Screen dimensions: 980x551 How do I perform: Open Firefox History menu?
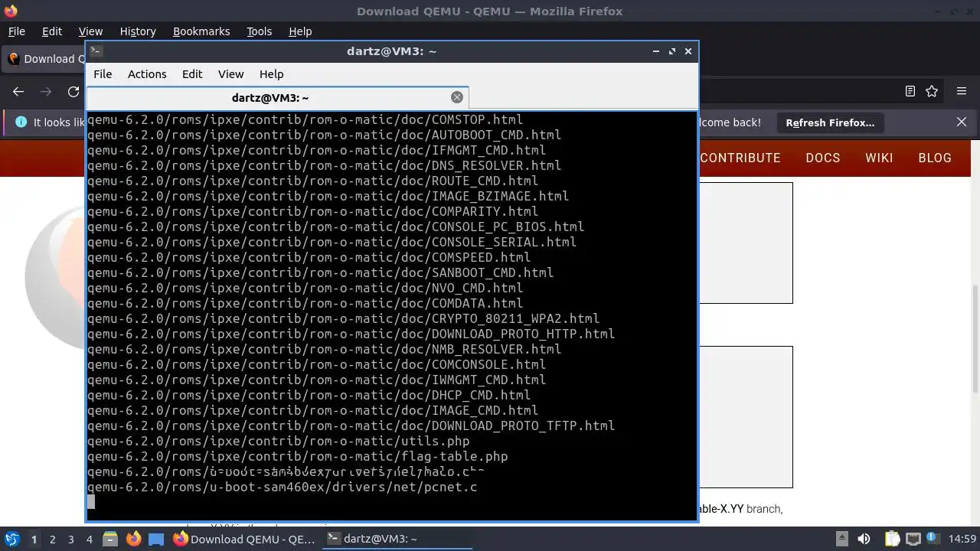(x=138, y=31)
